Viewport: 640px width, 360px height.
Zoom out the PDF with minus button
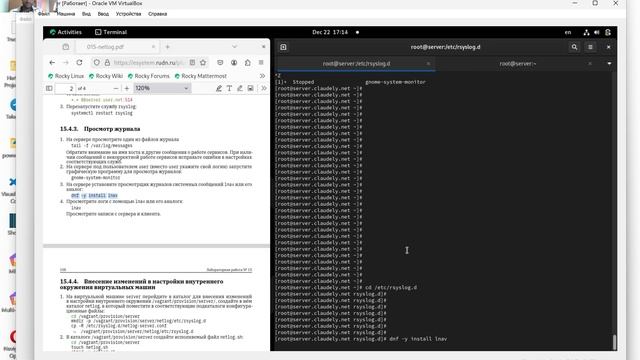pos(116,88)
